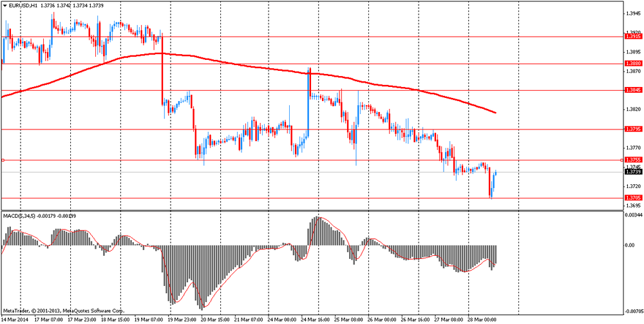Select the red 1.3880 level label
The height and width of the screenshot is (324, 644).
point(632,64)
